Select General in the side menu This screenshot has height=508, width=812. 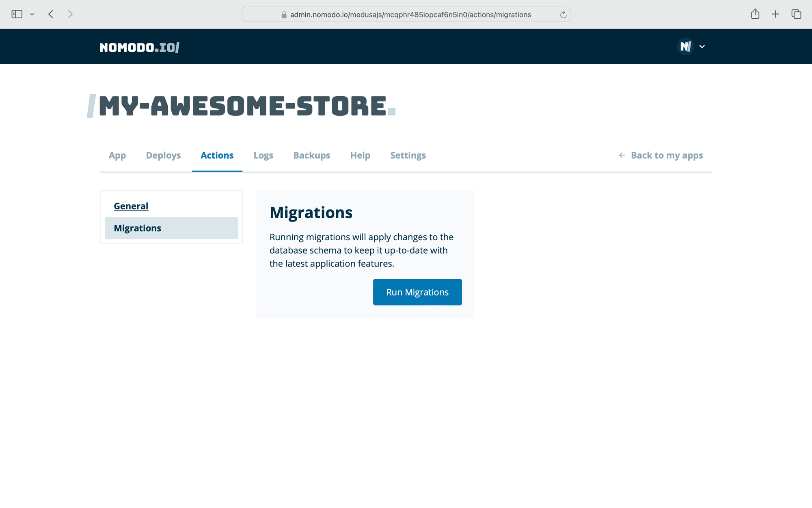[131, 206]
